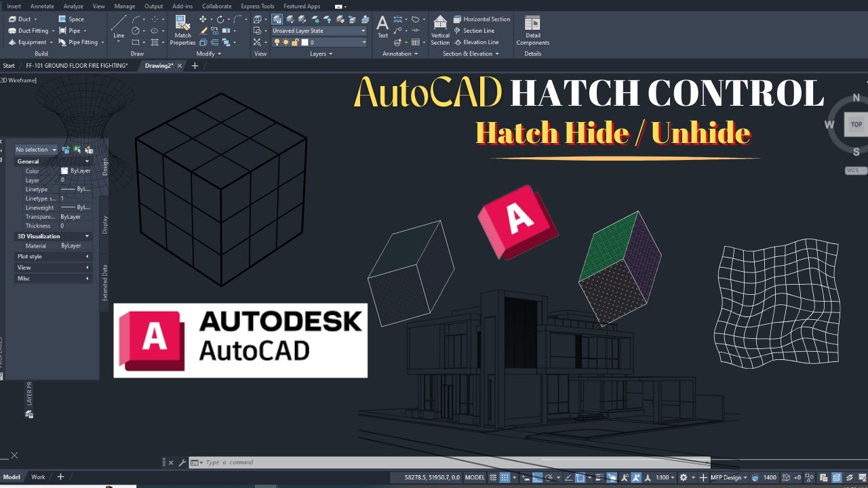
Task: Toggle lineweight display in status bar
Action: click(x=599, y=478)
